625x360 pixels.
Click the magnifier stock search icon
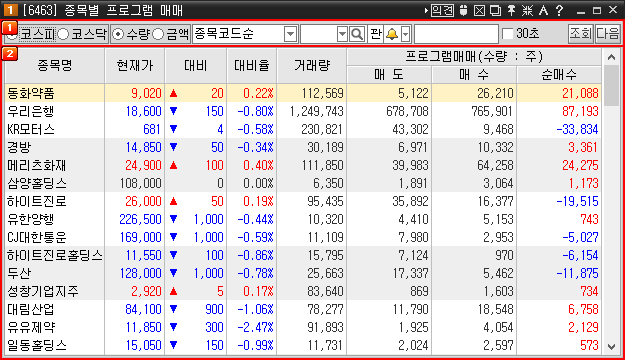[357, 34]
